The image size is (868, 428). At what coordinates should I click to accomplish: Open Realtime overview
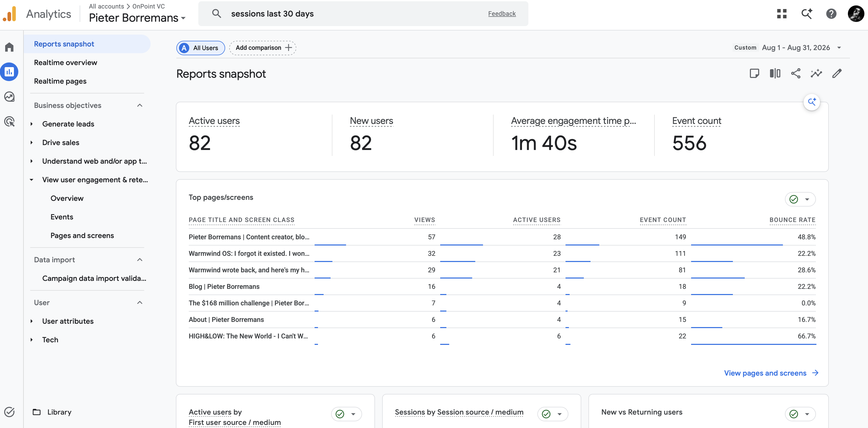tap(65, 62)
